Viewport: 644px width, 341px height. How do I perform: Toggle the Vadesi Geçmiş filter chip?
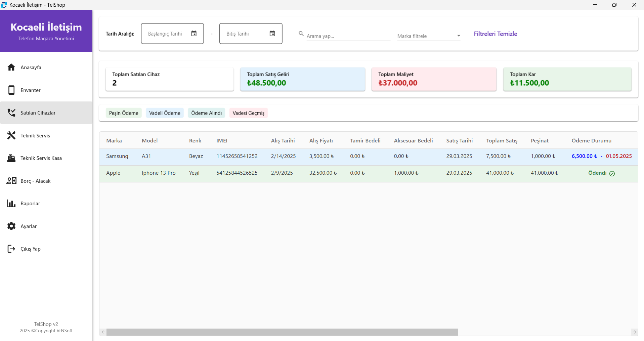[x=248, y=113]
